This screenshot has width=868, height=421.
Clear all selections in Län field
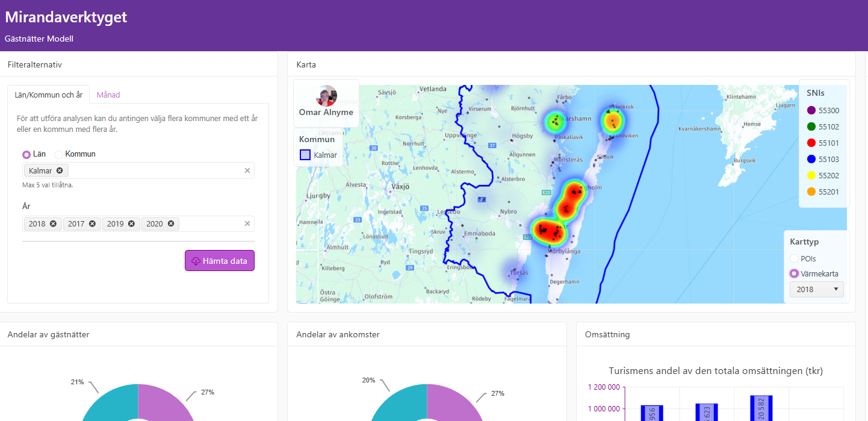(247, 170)
